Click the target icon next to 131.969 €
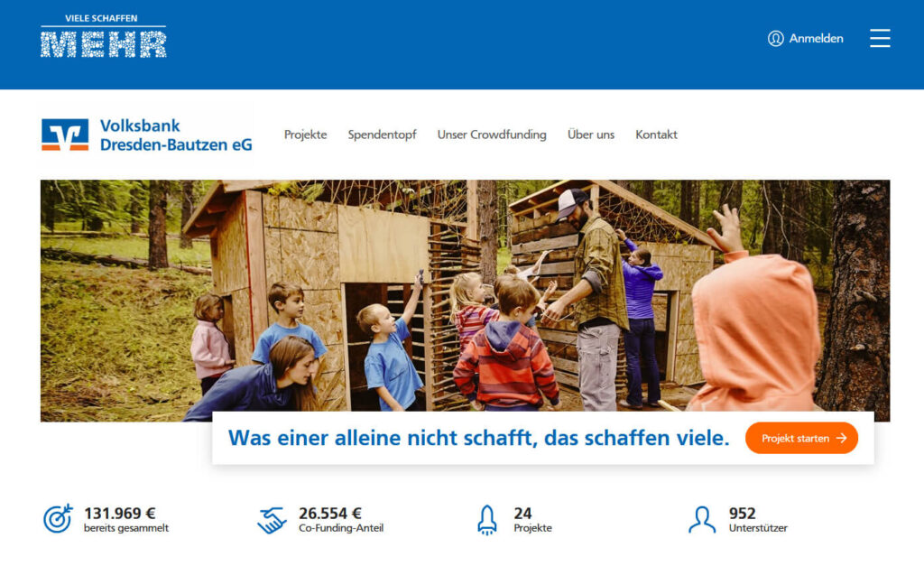The height and width of the screenshot is (566, 924). click(x=58, y=519)
